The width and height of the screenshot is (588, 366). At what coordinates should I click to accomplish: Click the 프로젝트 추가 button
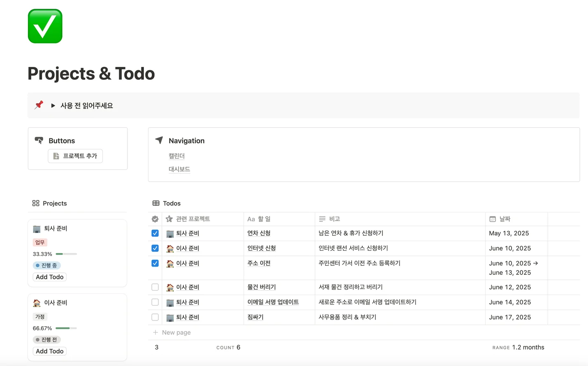point(75,156)
